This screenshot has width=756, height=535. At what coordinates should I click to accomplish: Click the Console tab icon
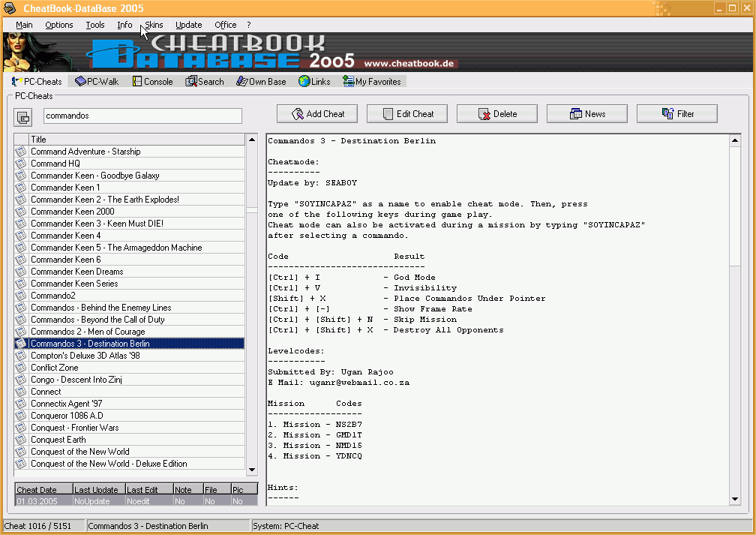pyautogui.click(x=136, y=81)
